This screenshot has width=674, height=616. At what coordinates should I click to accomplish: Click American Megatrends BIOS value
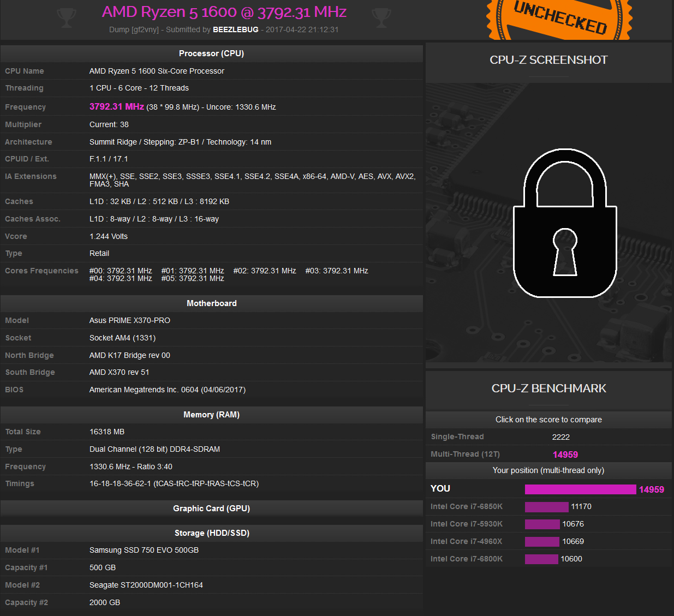click(168, 390)
